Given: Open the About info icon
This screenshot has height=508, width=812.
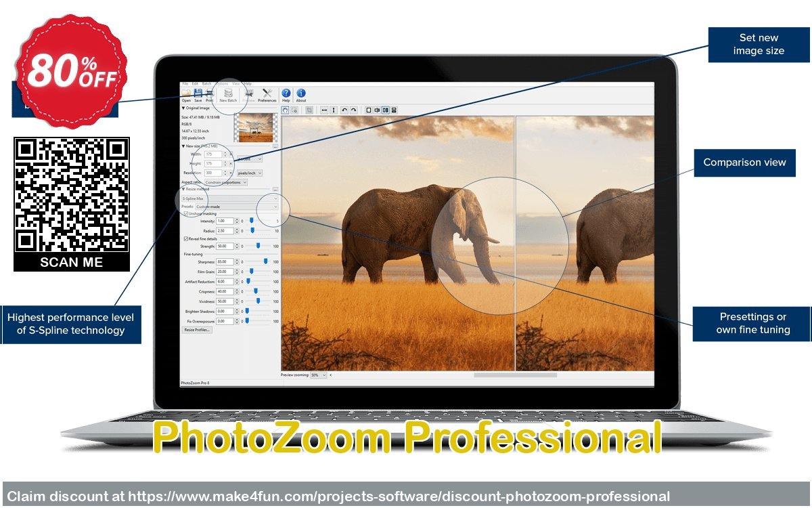Looking at the screenshot, I should click(x=301, y=93).
